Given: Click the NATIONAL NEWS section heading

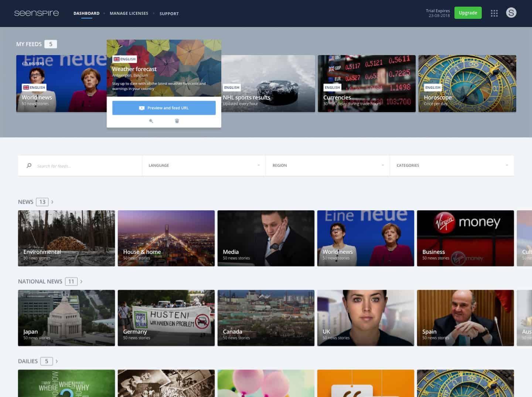Looking at the screenshot, I should pyautogui.click(x=40, y=282).
